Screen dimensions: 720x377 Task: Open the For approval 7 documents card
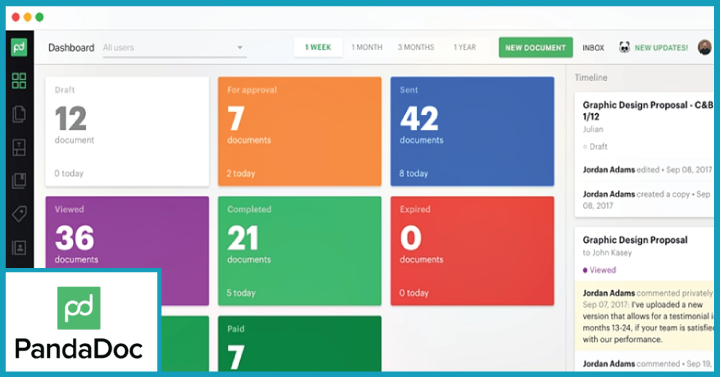[299, 131]
